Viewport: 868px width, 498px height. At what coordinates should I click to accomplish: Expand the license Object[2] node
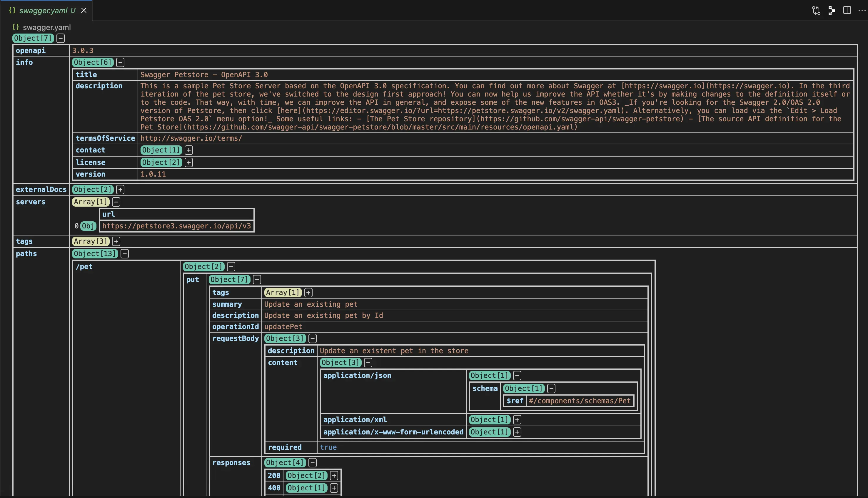point(188,162)
